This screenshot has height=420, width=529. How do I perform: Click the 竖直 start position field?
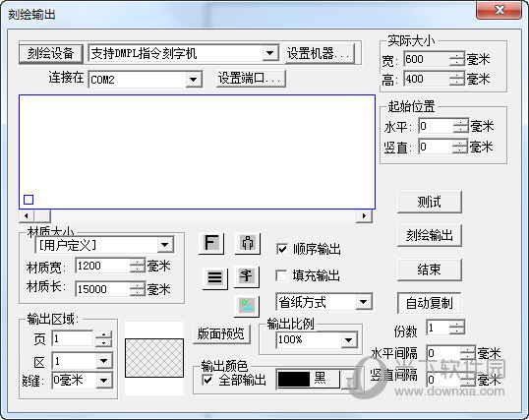click(x=437, y=147)
